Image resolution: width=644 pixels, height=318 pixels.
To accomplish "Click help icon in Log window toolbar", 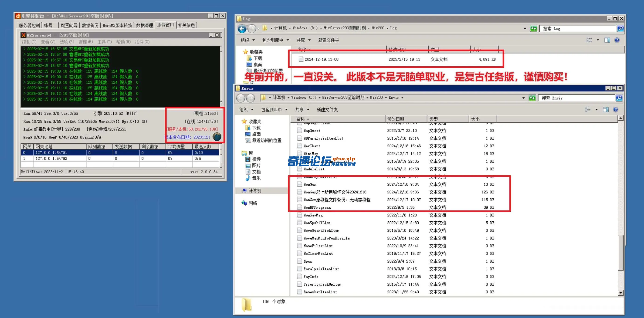I will tap(617, 40).
